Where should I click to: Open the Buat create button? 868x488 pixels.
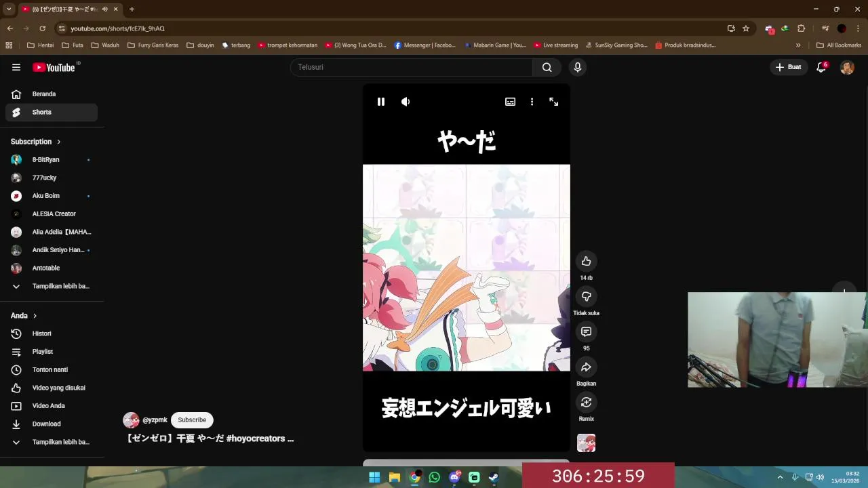[x=789, y=67]
